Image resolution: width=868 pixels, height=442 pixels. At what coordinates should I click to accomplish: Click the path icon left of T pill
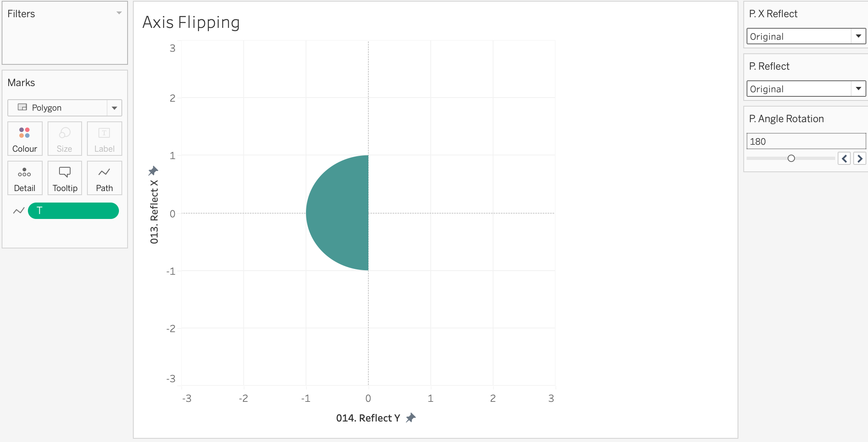(18, 211)
